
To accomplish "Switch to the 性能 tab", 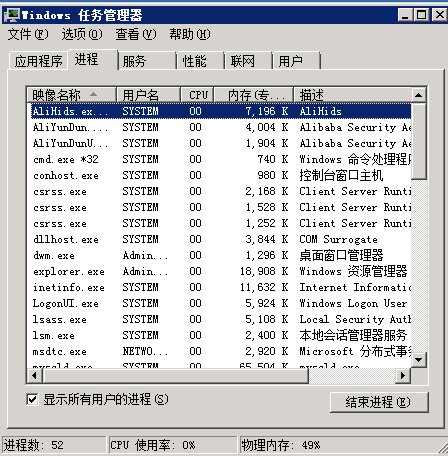I will click(x=201, y=61).
